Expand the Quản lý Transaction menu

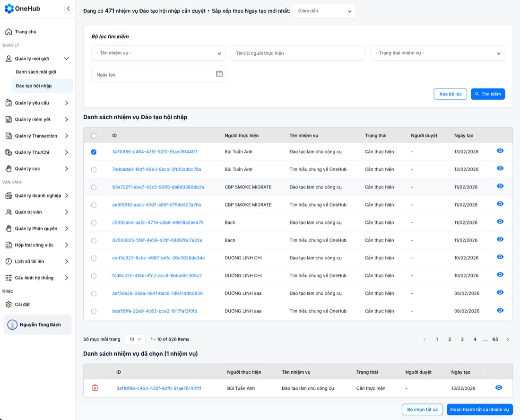(37, 136)
